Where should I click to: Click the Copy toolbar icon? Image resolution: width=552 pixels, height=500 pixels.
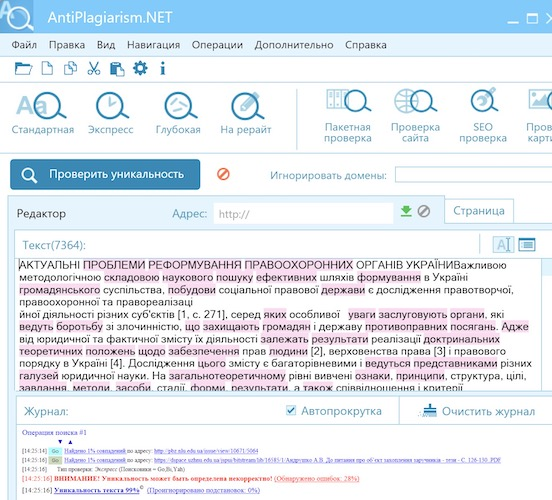tap(70, 68)
